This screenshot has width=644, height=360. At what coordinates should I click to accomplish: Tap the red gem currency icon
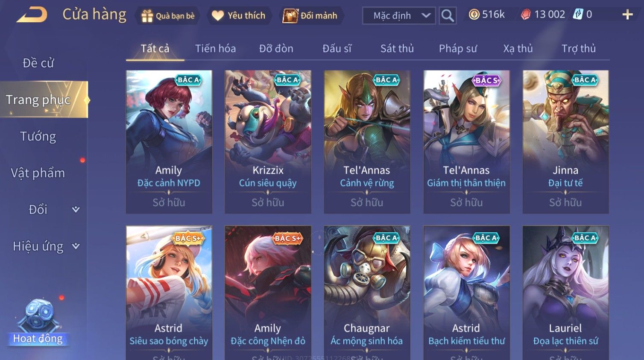(526, 15)
